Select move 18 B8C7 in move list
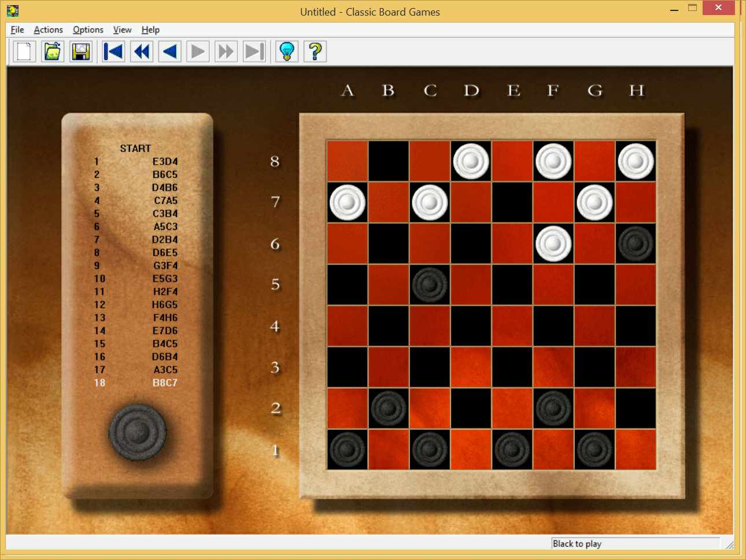The height and width of the screenshot is (560, 746). (x=136, y=383)
